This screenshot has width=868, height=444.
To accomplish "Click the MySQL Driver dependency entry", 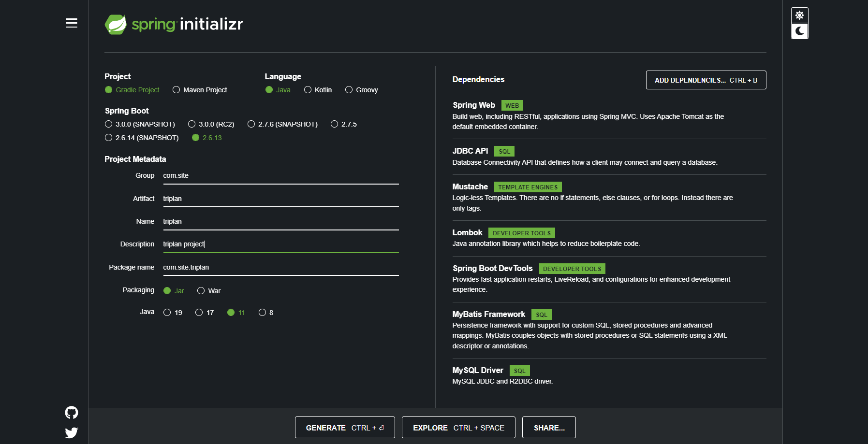I will click(x=609, y=376).
